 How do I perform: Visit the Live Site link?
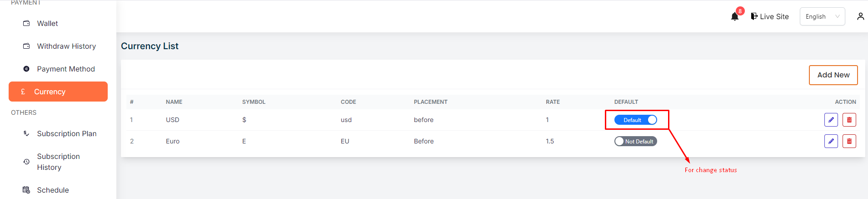tap(770, 16)
